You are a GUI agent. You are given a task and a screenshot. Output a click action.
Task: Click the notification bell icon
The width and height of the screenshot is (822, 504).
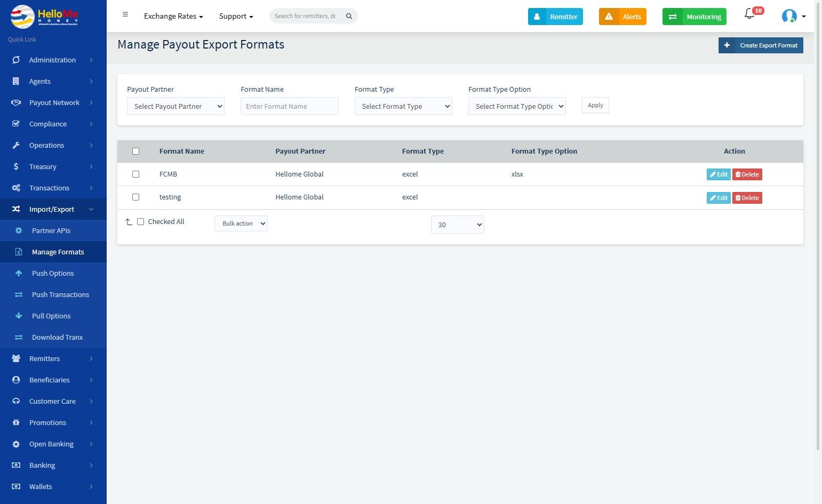(x=749, y=14)
